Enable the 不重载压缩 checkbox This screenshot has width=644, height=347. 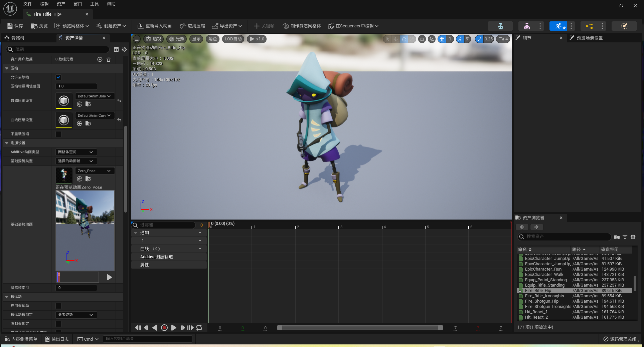[x=58, y=134]
